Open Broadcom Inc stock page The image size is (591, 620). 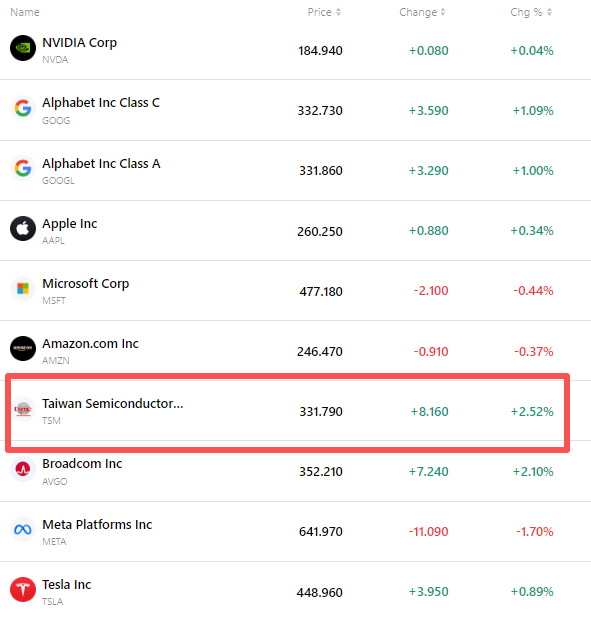82,463
